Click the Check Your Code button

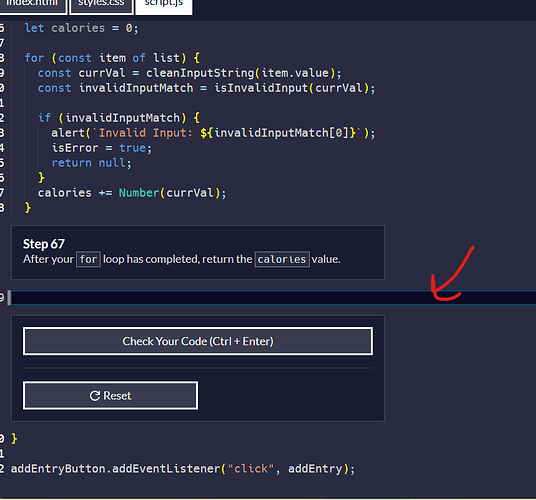pos(198,341)
